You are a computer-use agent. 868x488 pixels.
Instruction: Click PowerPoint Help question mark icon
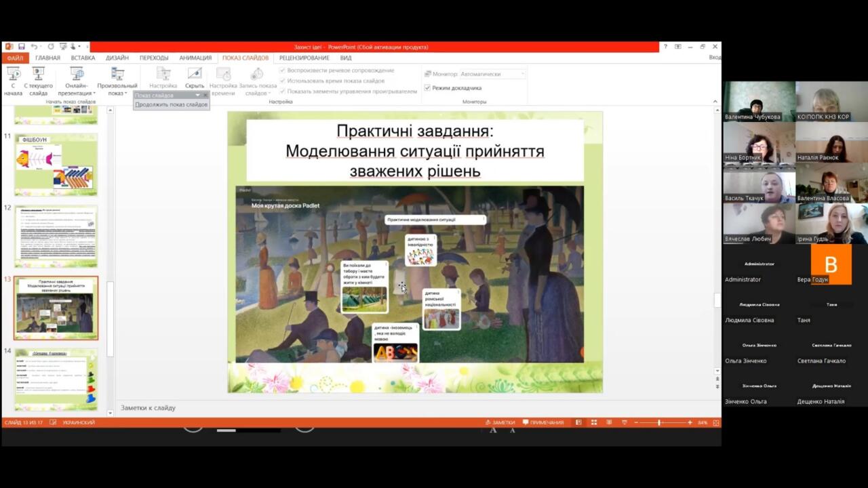point(665,47)
